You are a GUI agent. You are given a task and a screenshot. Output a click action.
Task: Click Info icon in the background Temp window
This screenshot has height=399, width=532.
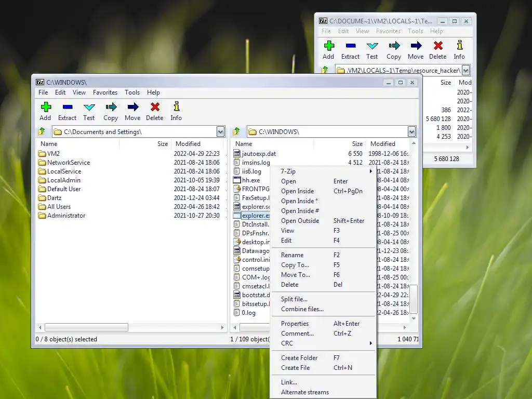(x=459, y=45)
